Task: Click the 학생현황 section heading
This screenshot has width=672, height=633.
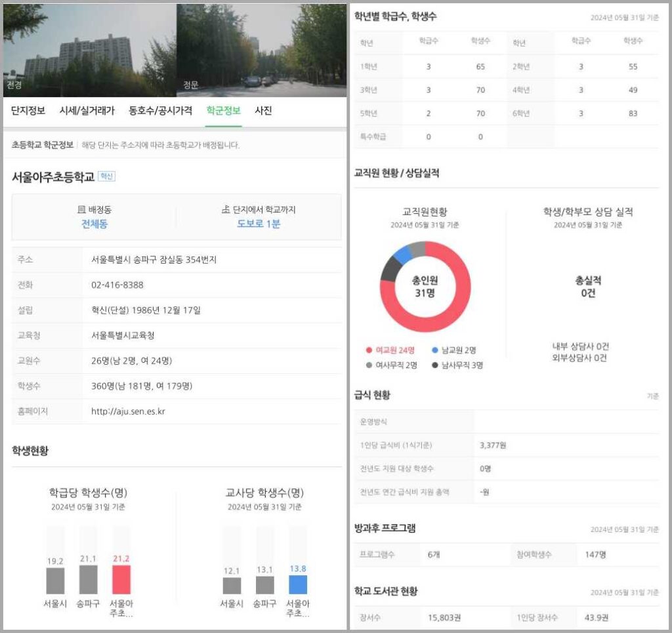Action: [30, 451]
